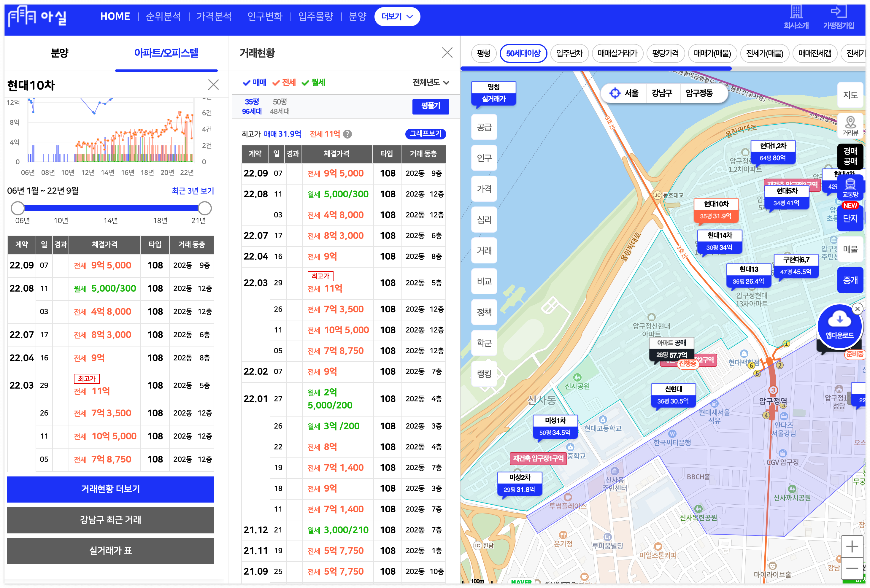Go to the 입주물량 menu
The image size is (870, 588).
coord(316,17)
